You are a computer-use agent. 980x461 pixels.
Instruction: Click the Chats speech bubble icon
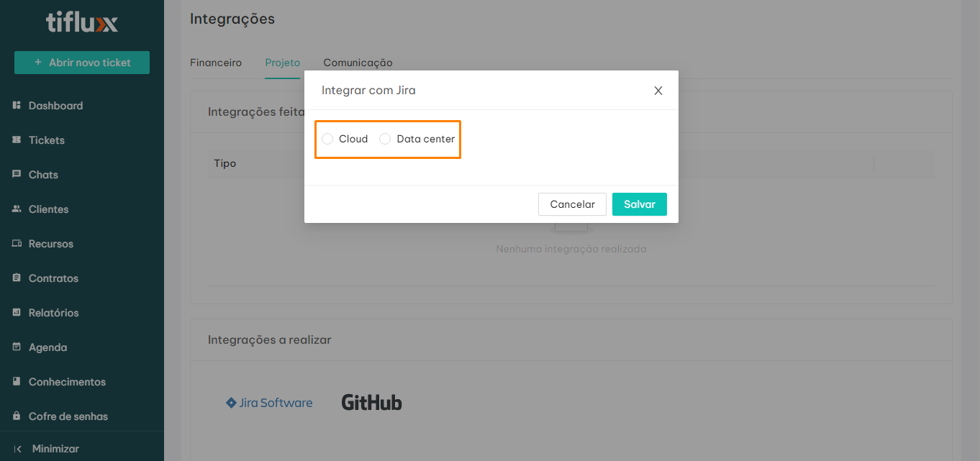click(x=17, y=175)
